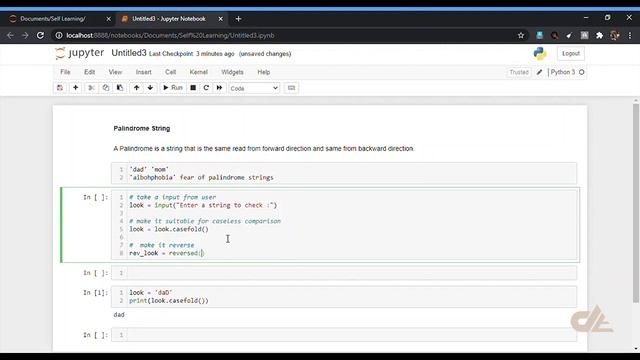
Task: Open a new browser tab
Action: pos(238,19)
